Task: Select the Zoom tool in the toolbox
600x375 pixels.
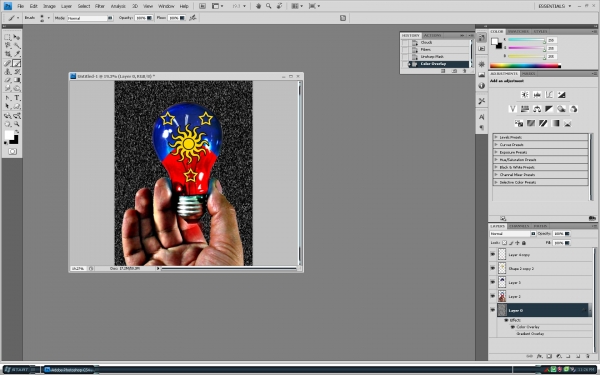Action: coord(17,124)
